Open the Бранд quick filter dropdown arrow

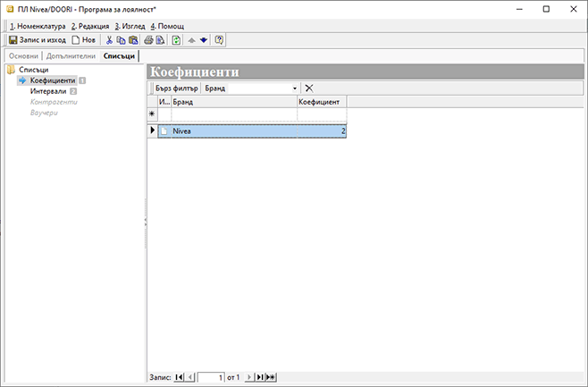pyautogui.click(x=295, y=88)
